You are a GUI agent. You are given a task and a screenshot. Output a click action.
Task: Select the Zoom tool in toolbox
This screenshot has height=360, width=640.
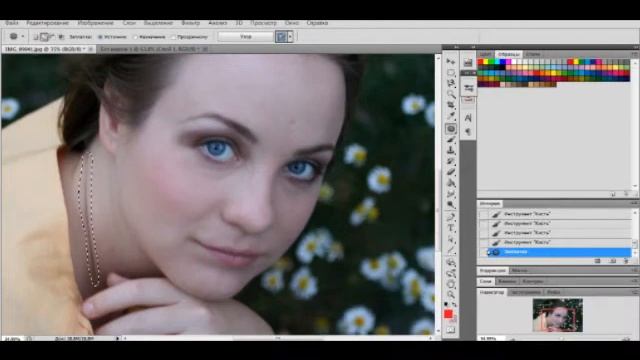(x=451, y=295)
